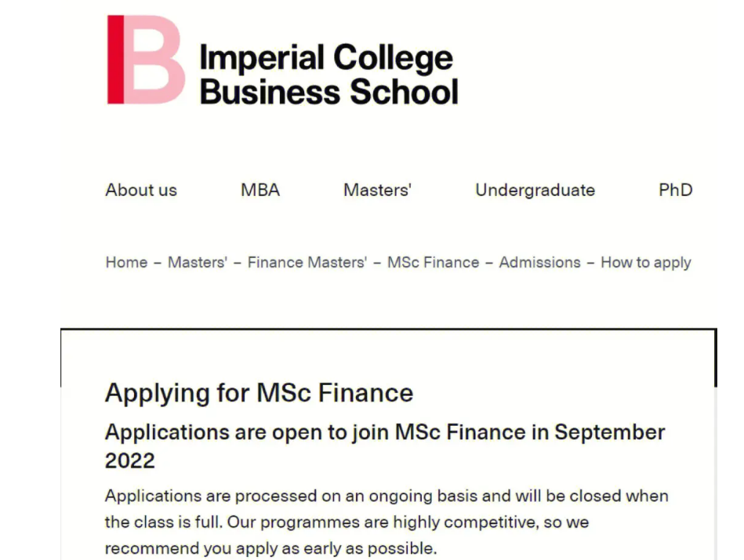Click the Applying for MSc Finance heading

point(259,394)
